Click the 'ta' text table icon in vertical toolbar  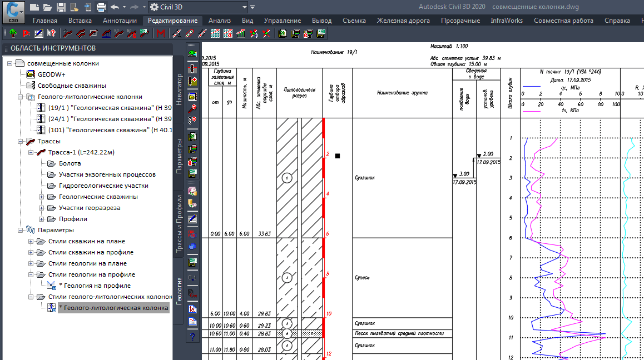[192, 309]
